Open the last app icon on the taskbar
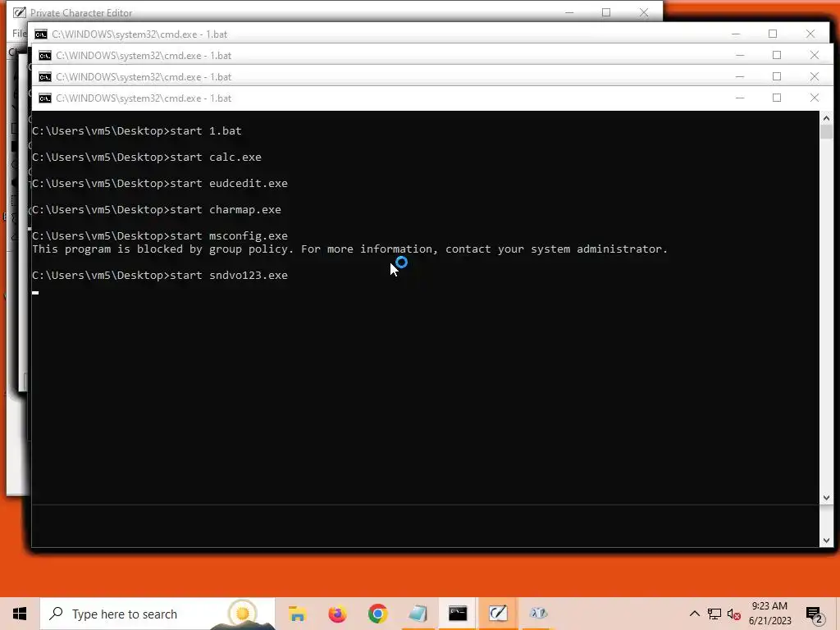Viewport: 840px width, 630px height. tap(538, 614)
